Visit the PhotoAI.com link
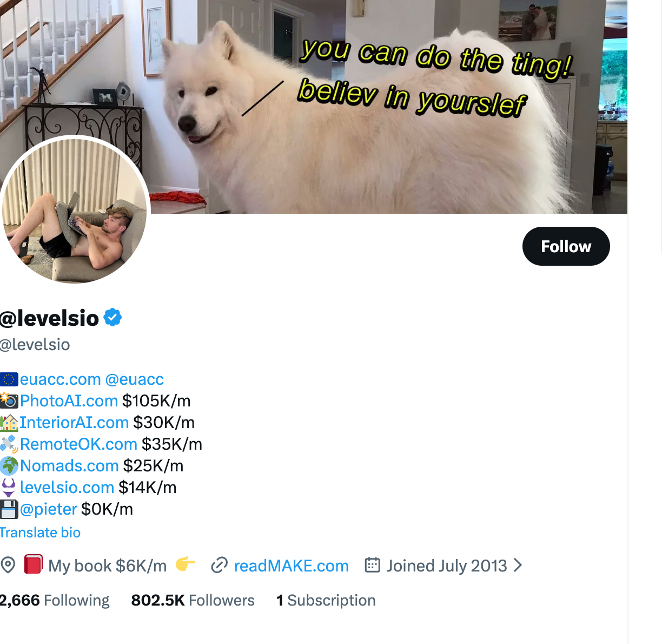This screenshot has width=662, height=644. [69, 401]
